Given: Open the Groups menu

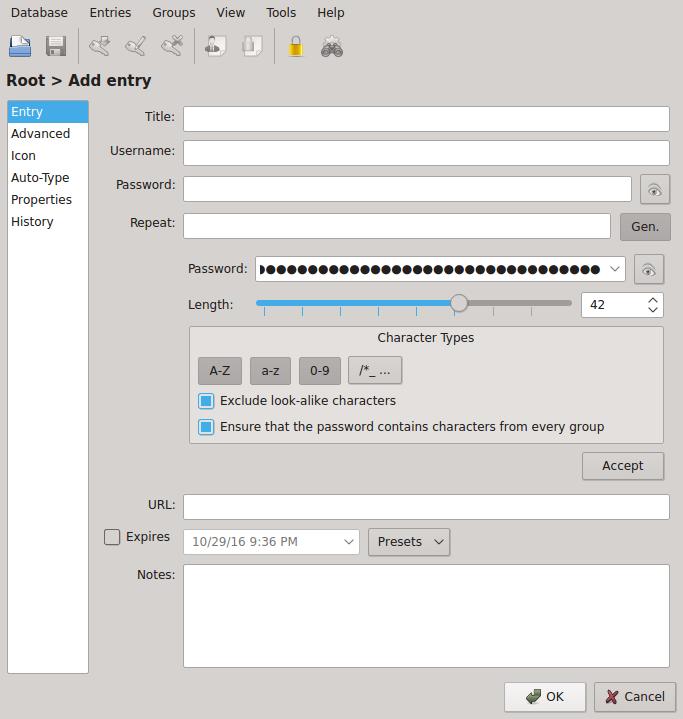Looking at the screenshot, I should [173, 13].
